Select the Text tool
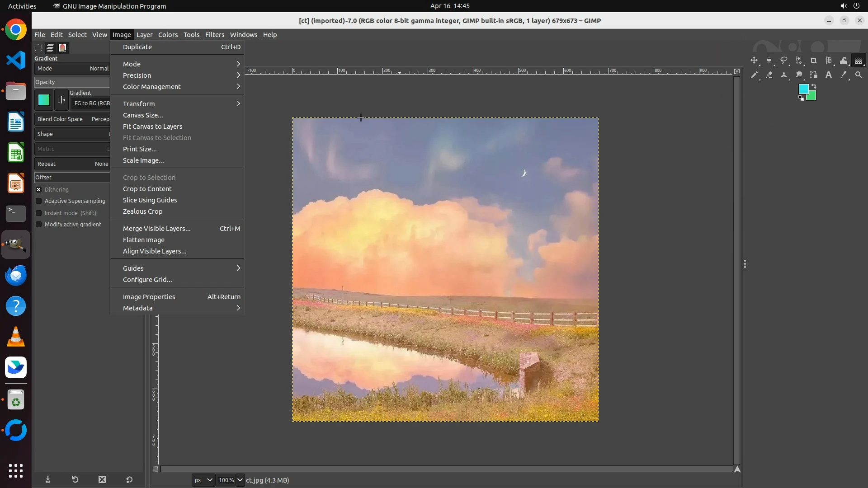The width and height of the screenshot is (868, 488). tap(829, 75)
